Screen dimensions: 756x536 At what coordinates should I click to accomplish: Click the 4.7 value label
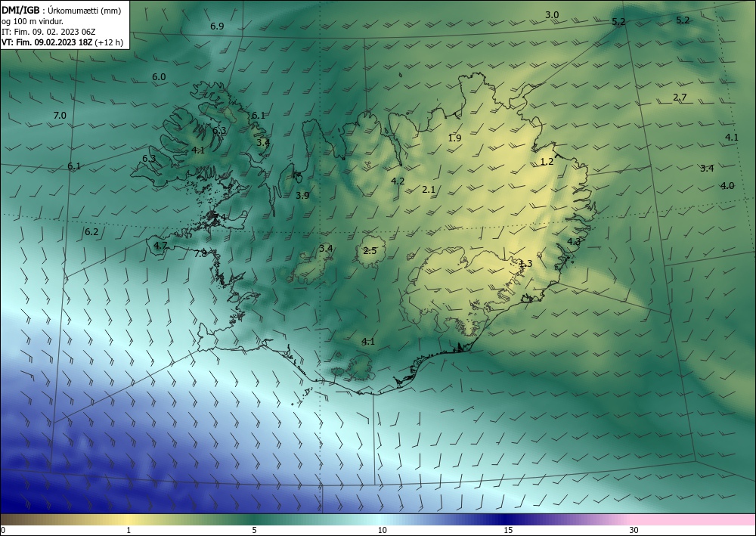click(x=160, y=246)
